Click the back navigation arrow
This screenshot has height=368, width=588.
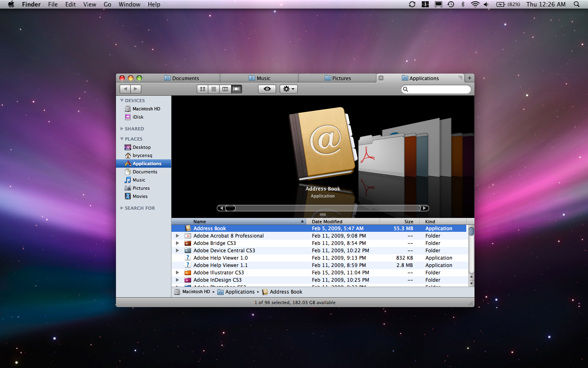pyautogui.click(x=125, y=89)
